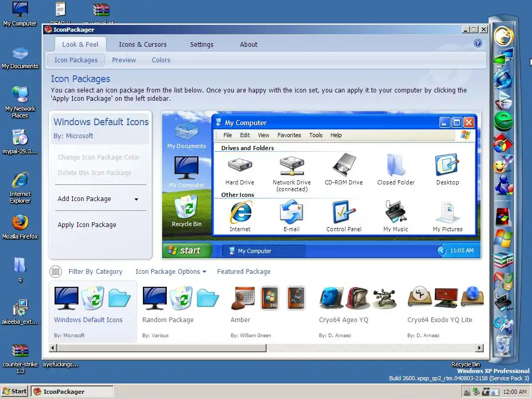Open the counter-strike 1.3 archive desktop icon
Screen dimensions: 532x399
click(20, 359)
